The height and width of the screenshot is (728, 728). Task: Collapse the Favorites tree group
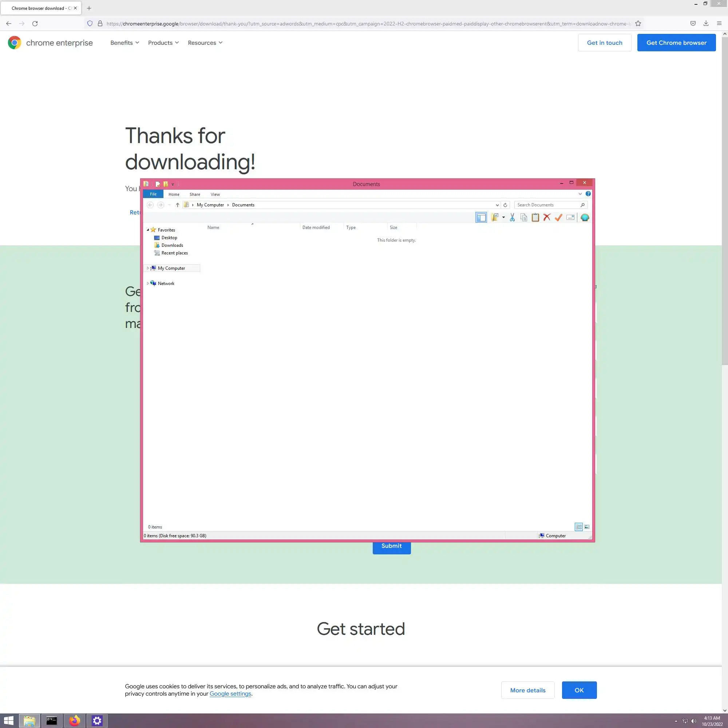click(148, 230)
